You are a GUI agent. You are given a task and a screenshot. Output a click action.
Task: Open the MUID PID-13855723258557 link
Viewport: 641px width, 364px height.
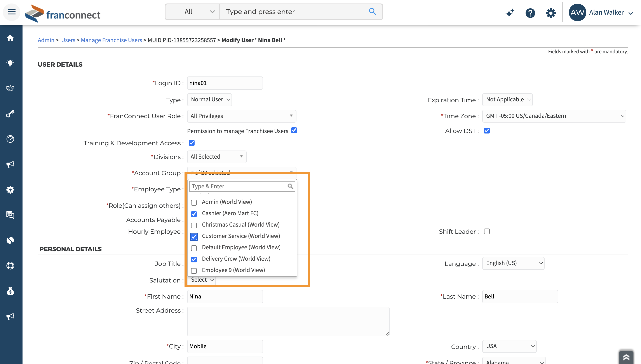coord(182,40)
